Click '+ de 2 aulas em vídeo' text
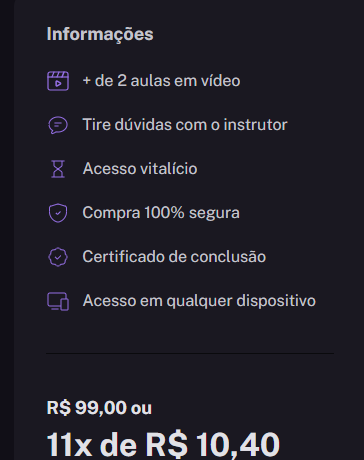 [x=161, y=81]
